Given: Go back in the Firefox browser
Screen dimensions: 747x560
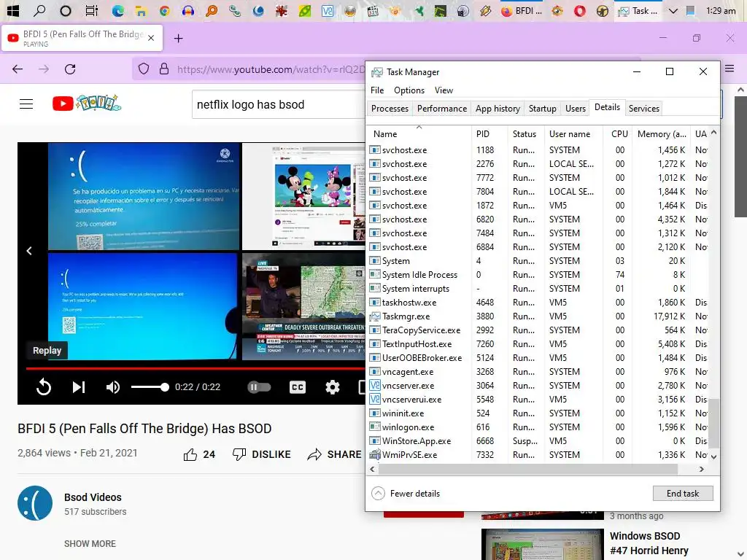Looking at the screenshot, I should tap(18, 69).
